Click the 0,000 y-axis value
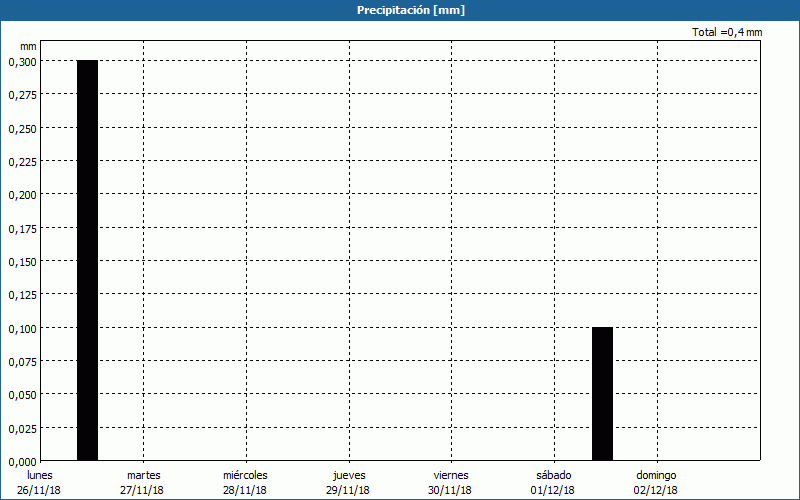The width and height of the screenshot is (800, 500). (x=23, y=462)
